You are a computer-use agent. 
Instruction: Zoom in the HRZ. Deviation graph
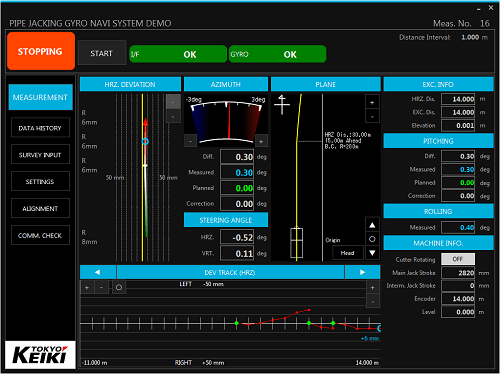[x=173, y=102]
